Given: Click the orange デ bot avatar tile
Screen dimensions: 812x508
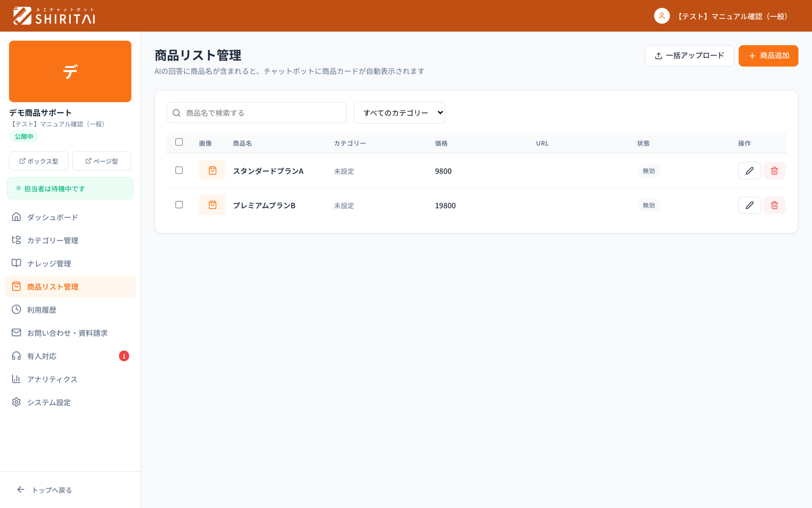Looking at the screenshot, I should (x=70, y=71).
